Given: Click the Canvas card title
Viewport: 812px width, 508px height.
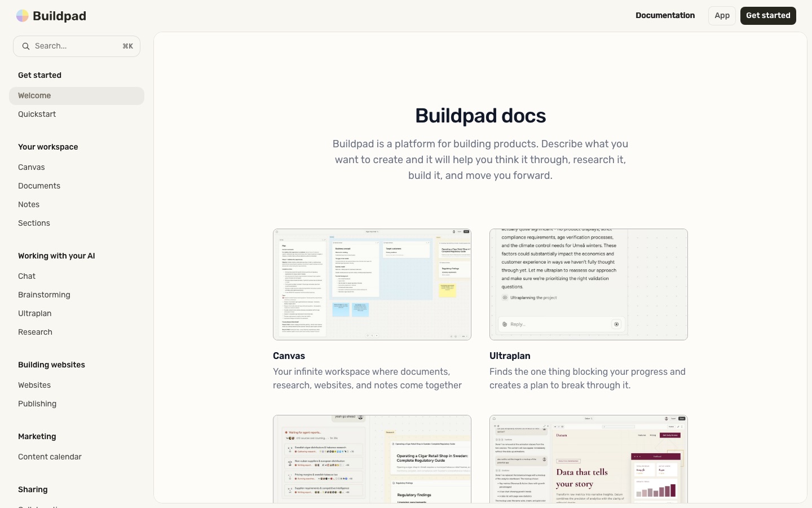Looking at the screenshot, I should pos(289,356).
